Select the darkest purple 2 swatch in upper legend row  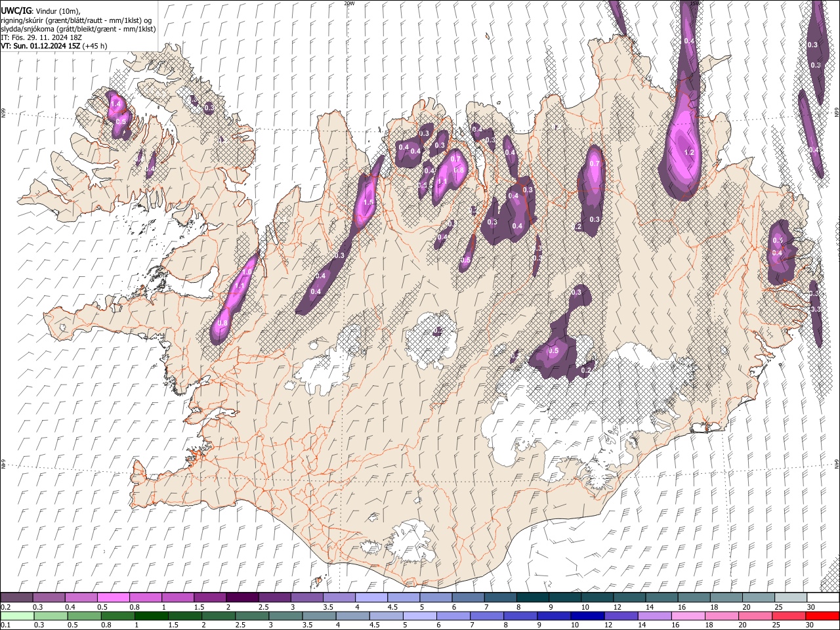tap(242, 598)
